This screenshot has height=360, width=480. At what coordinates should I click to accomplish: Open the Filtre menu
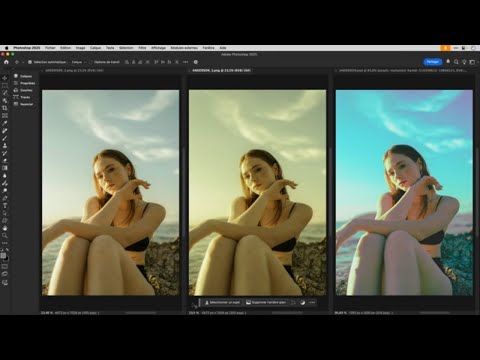(142, 48)
